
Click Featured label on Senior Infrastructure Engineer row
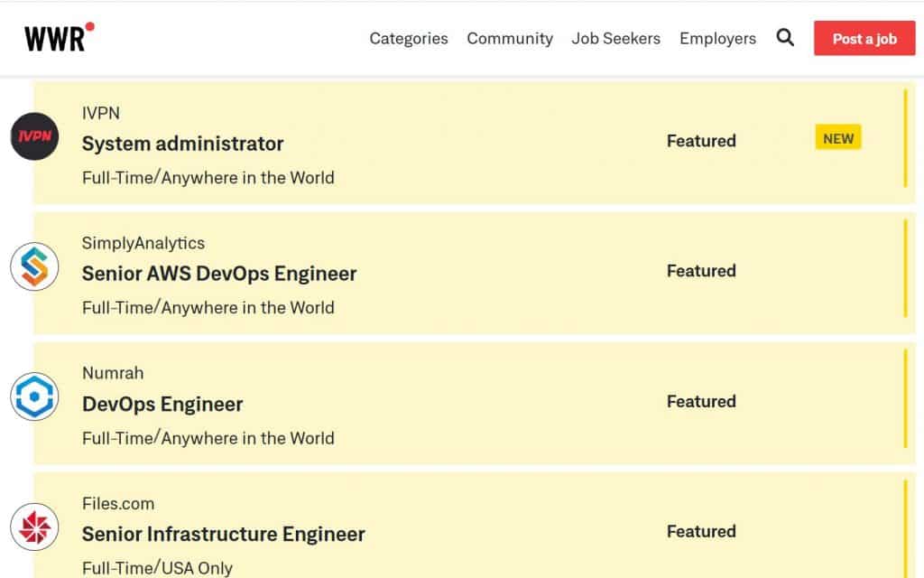[x=701, y=531]
